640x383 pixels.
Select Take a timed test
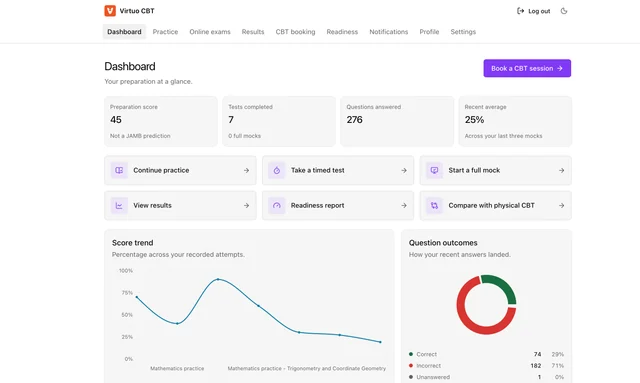(x=338, y=170)
